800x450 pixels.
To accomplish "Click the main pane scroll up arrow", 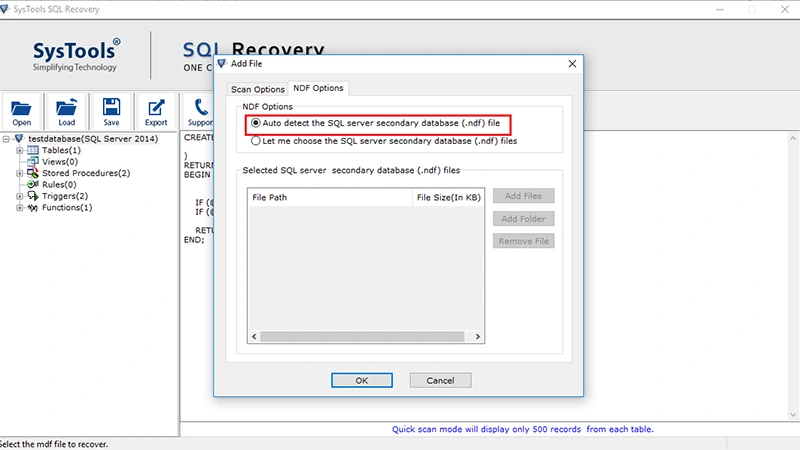I will click(793, 138).
